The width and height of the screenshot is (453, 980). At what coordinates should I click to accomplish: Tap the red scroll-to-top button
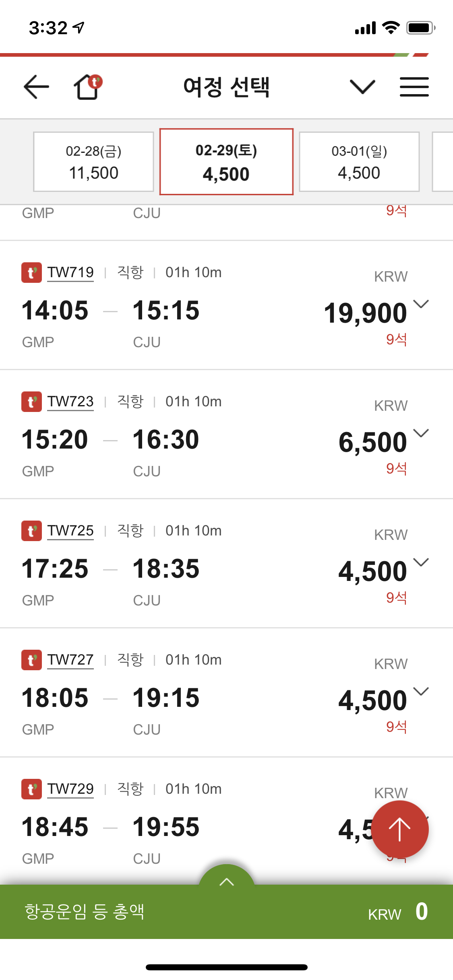(399, 829)
